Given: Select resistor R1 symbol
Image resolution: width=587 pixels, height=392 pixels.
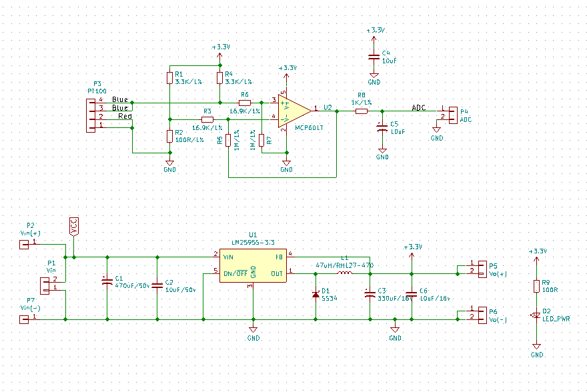Looking at the screenshot, I should [169, 78].
